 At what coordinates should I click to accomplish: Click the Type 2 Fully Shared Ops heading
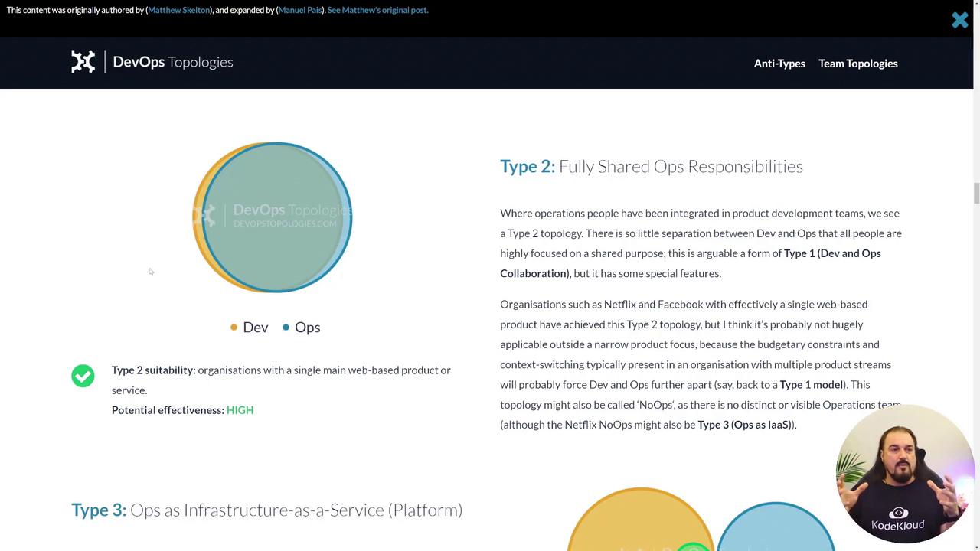click(x=651, y=167)
